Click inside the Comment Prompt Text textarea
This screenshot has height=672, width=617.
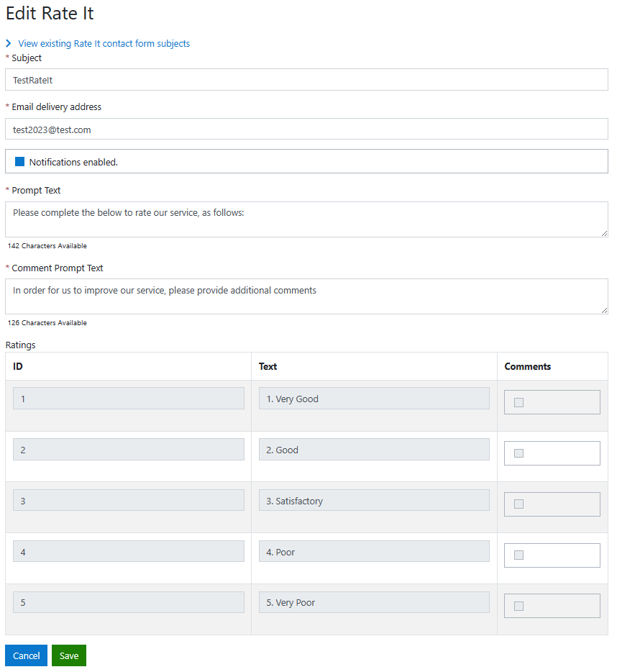306,296
